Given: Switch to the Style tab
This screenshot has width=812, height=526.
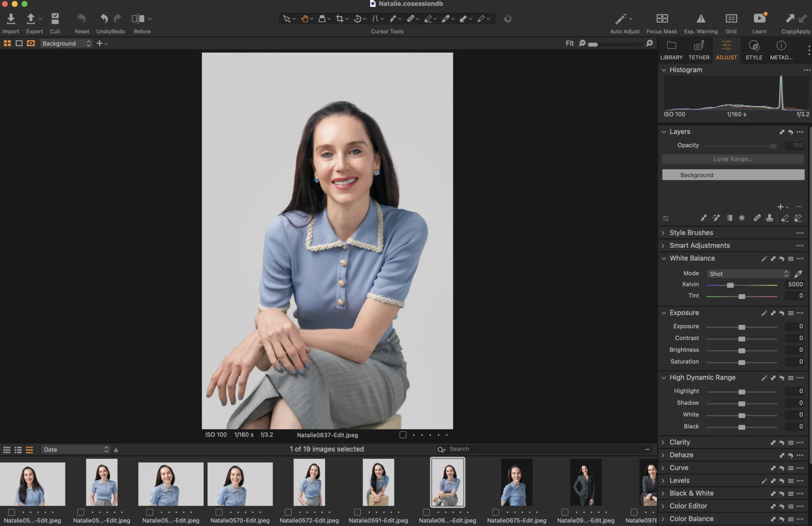Looking at the screenshot, I should [754, 50].
